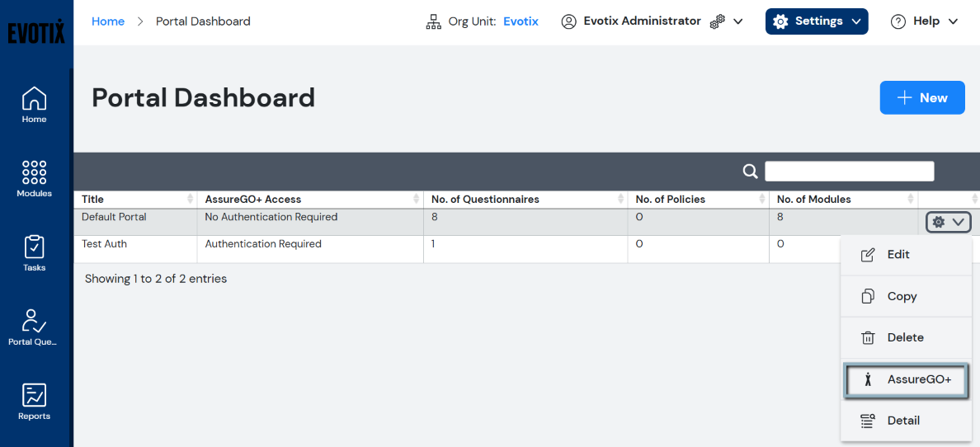Image resolution: width=980 pixels, height=447 pixels.
Task: Click the New portal button
Action: (921, 98)
